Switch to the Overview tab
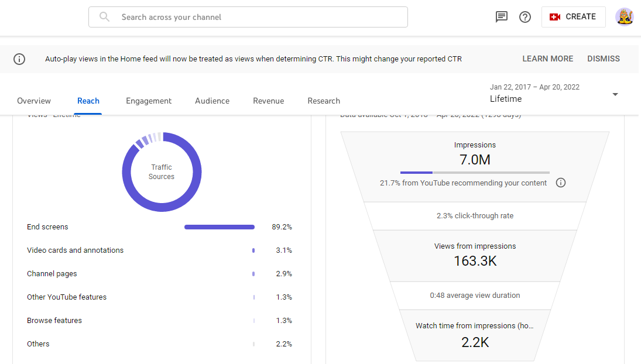This screenshot has height=364, width=641. pos(34,101)
